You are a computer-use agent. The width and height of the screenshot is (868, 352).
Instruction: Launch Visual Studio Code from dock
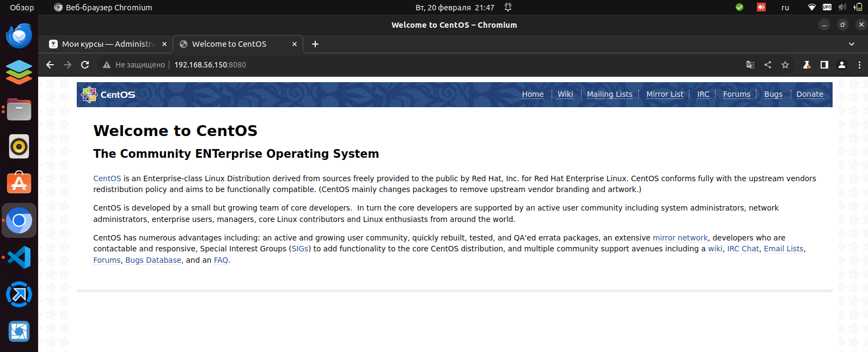coord(19,257)
